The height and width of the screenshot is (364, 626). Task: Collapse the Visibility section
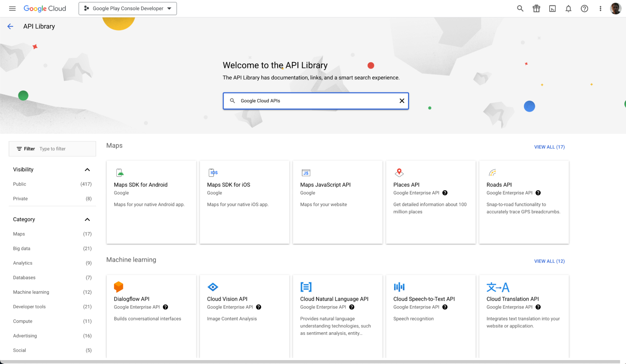87,170
